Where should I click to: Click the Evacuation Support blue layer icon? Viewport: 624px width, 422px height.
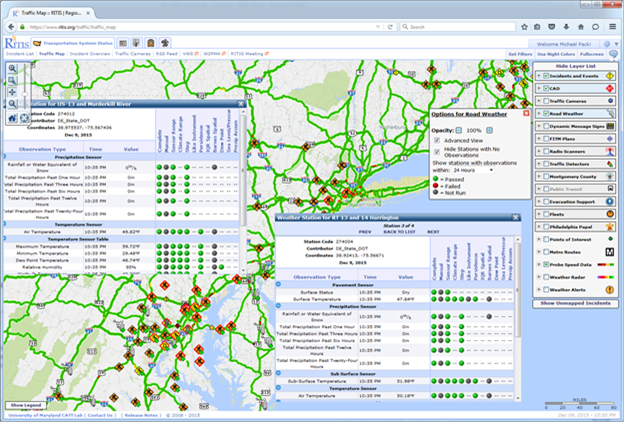coord(610,201)
